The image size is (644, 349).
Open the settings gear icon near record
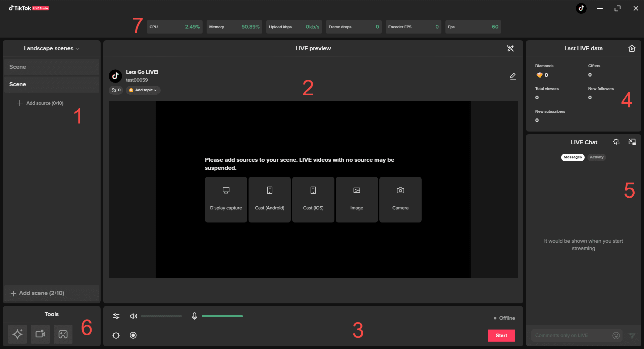(116, 336)
